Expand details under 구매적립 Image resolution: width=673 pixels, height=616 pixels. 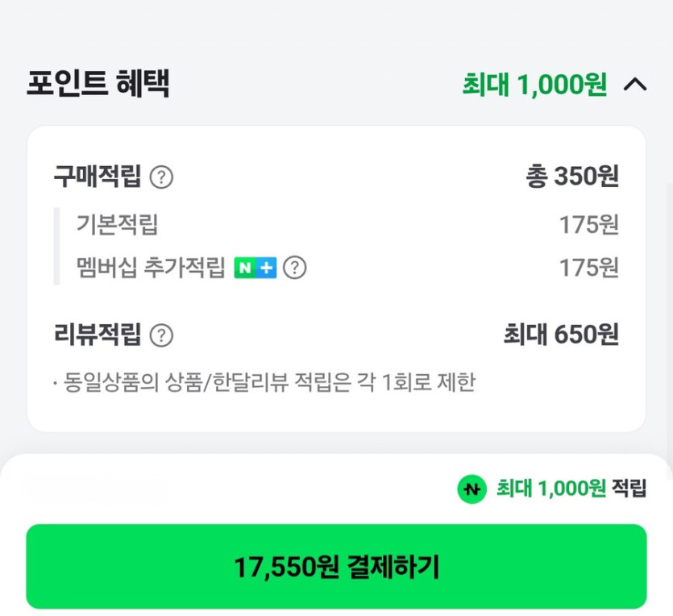click(97, 177)
